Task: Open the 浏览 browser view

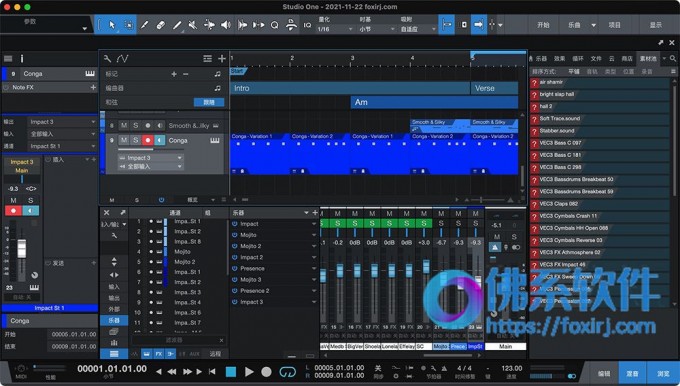Action: (663, 373)
